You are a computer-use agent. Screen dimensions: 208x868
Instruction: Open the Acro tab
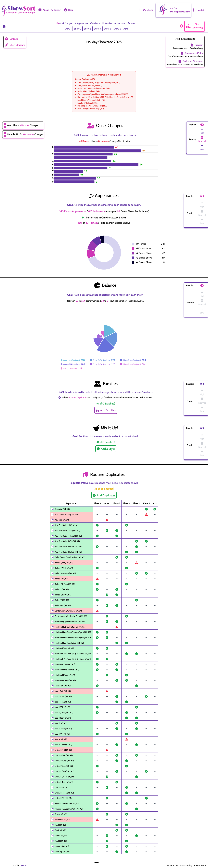pyautogui.click(x=126, y=29)
